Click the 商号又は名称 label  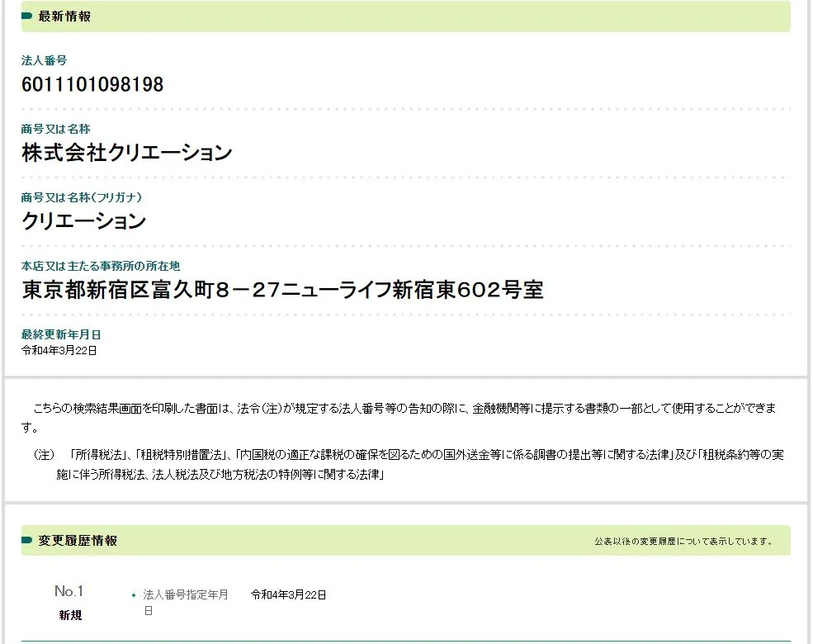pyautogui.click(x=55, y=130)
